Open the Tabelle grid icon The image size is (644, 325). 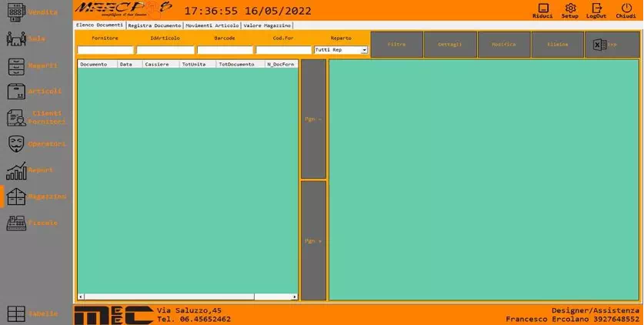[x=16, y=314]
